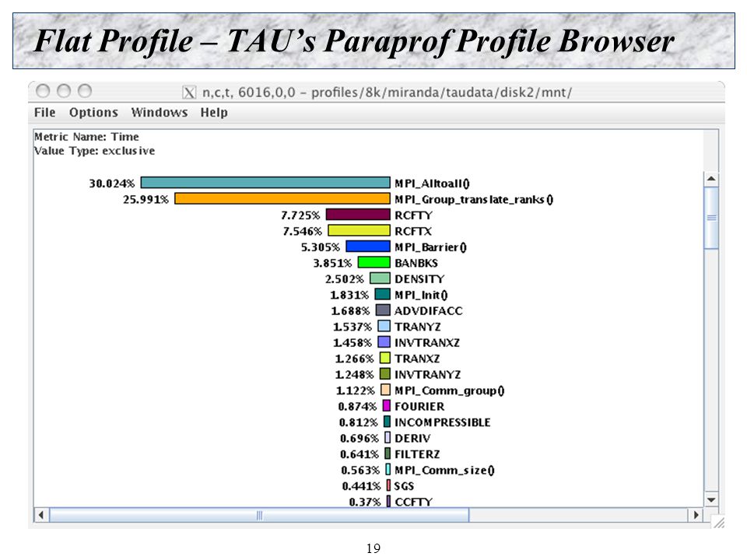
Task: Select the RCFTX function label
Action: click(413, 231)
